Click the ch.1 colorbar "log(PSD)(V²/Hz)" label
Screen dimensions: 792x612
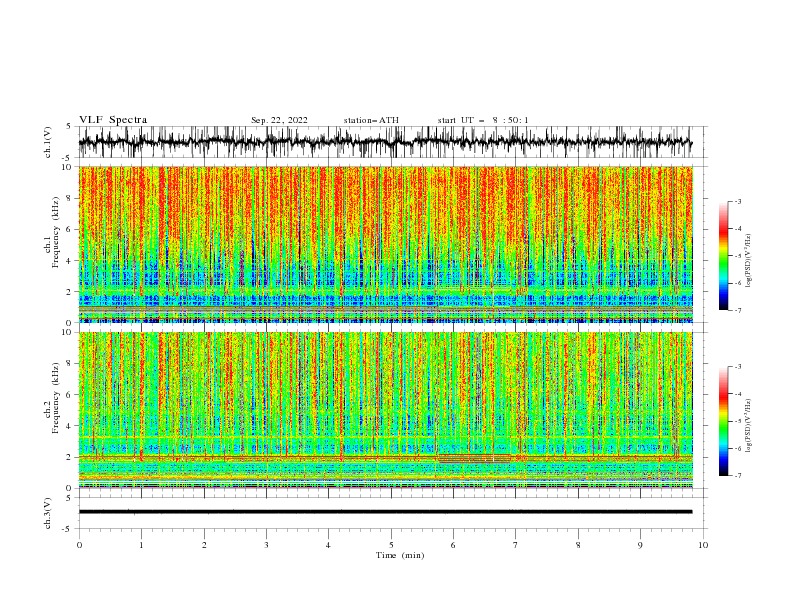pyautogui.click(x=749, y=261)
